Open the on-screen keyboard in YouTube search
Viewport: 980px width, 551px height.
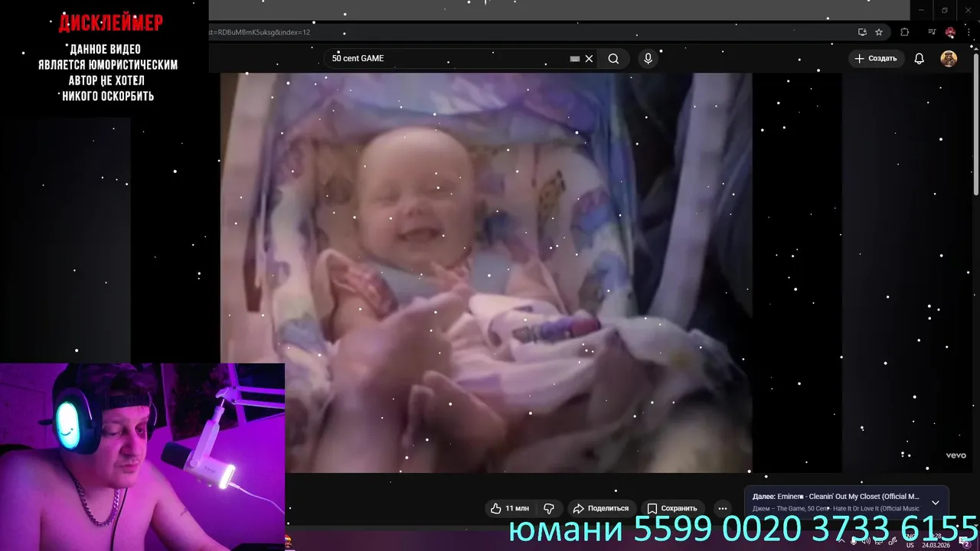(575, 59)
